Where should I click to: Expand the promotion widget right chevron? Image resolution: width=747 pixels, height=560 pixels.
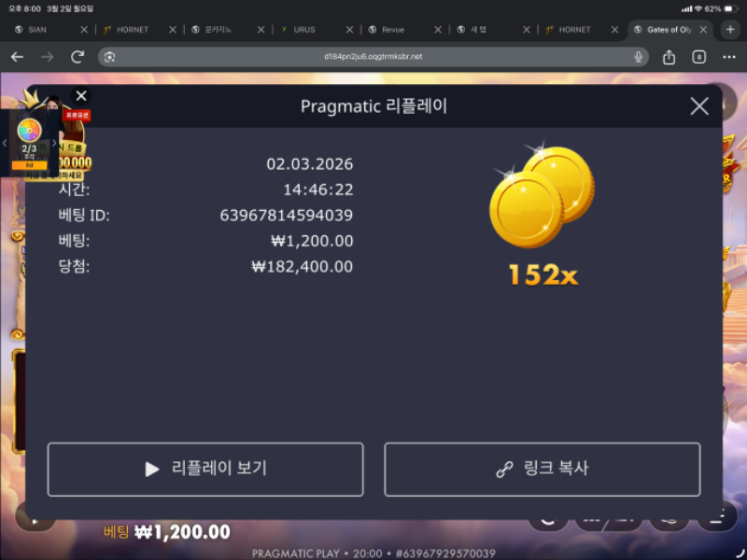coord(54,143)
